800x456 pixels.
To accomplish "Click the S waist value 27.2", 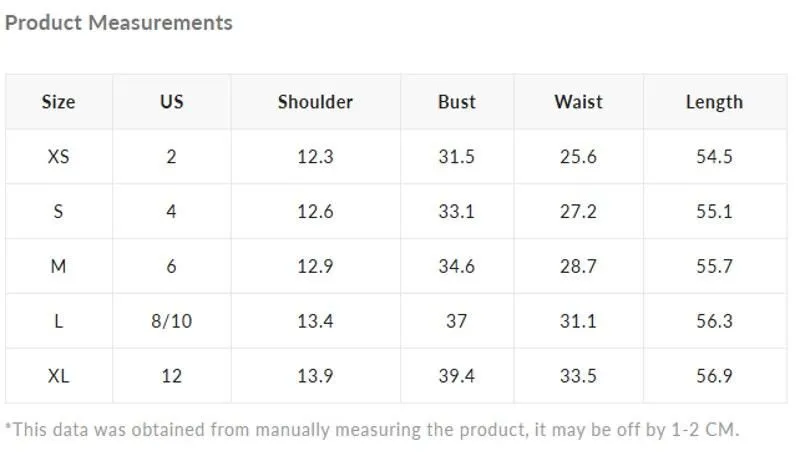I will tap(578, 211).
